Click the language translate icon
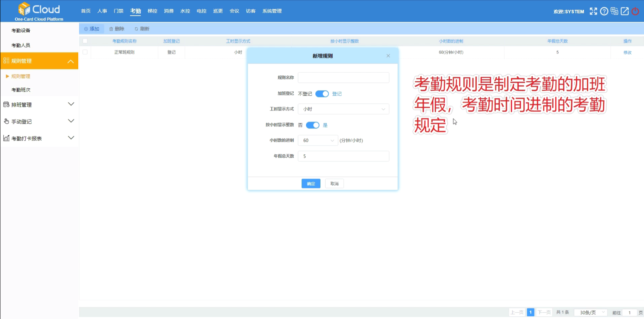Viewport: 644px width, 319px height. (x=614, y=11)
